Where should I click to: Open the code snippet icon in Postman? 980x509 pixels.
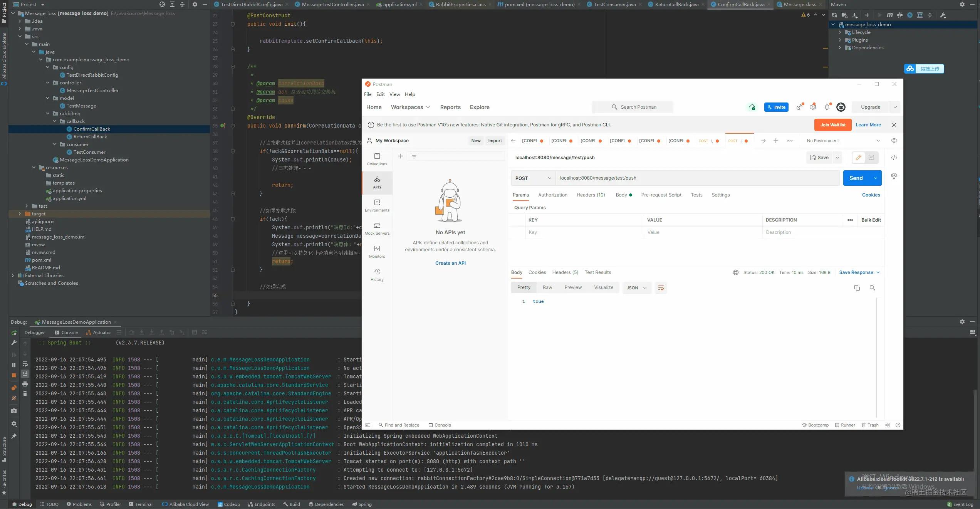click(x=894, y=158)
